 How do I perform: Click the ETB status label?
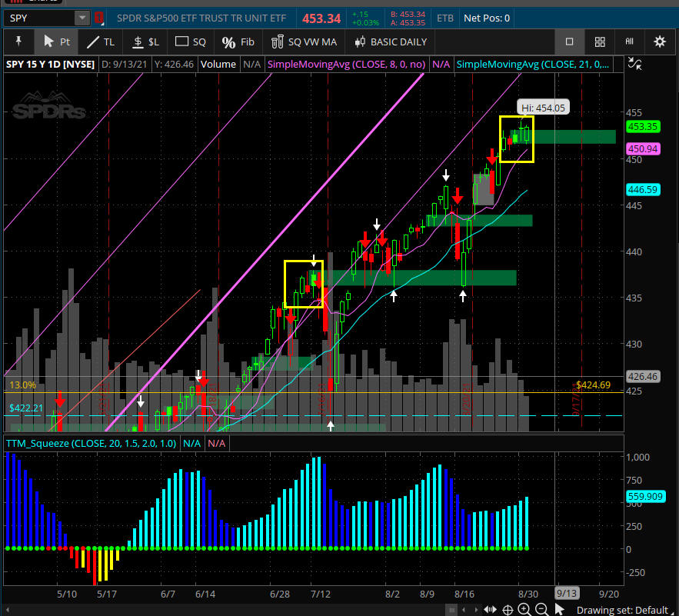(x=445, y=18)
